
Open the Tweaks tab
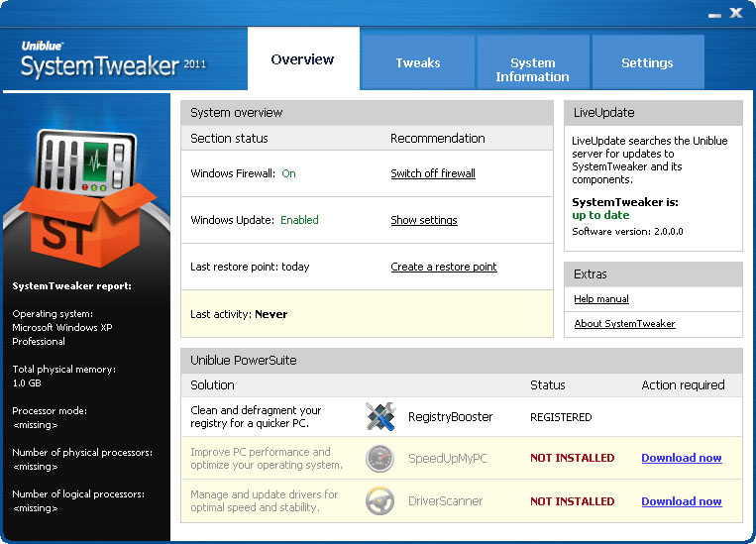[417, 62]
